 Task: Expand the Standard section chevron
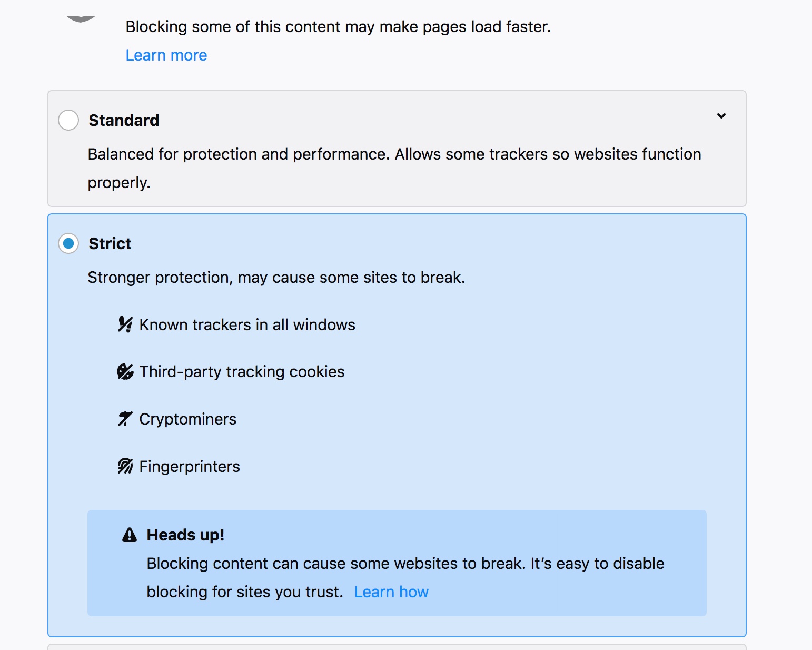tap(721, 116)
